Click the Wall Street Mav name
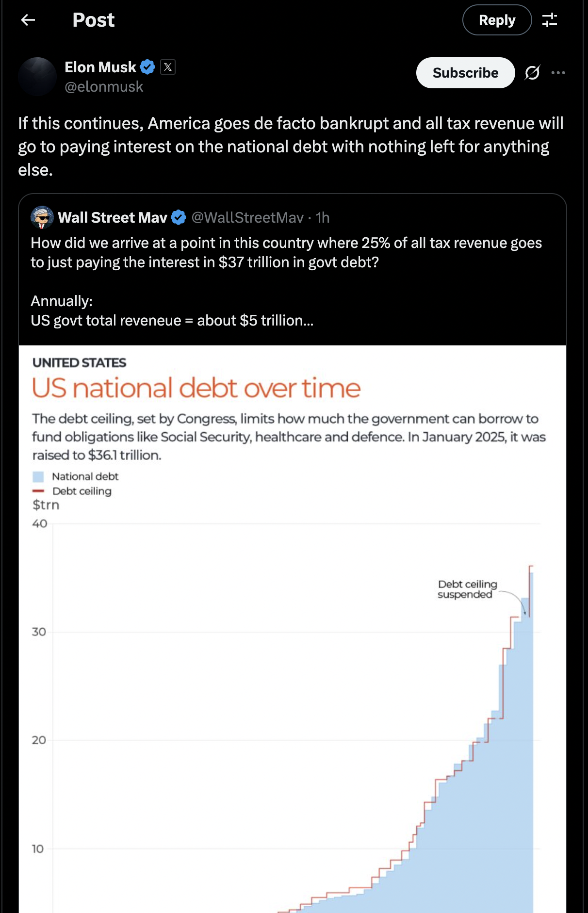This screenshot has width=588, height=913. coord(113,217)
